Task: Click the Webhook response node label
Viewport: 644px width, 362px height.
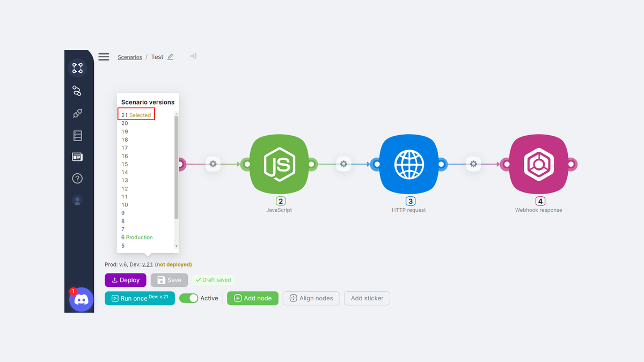Action: pos(539,210)
